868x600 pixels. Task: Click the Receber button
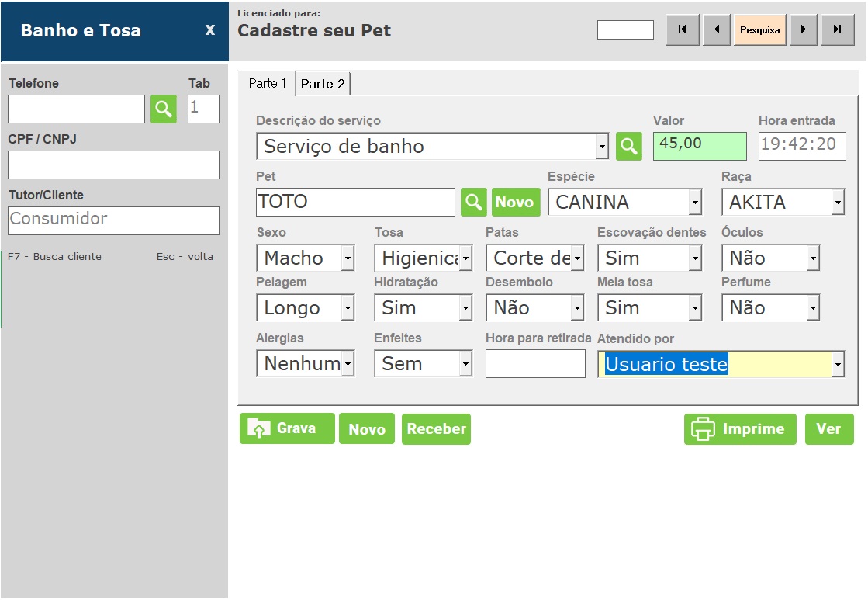[436, 428]
